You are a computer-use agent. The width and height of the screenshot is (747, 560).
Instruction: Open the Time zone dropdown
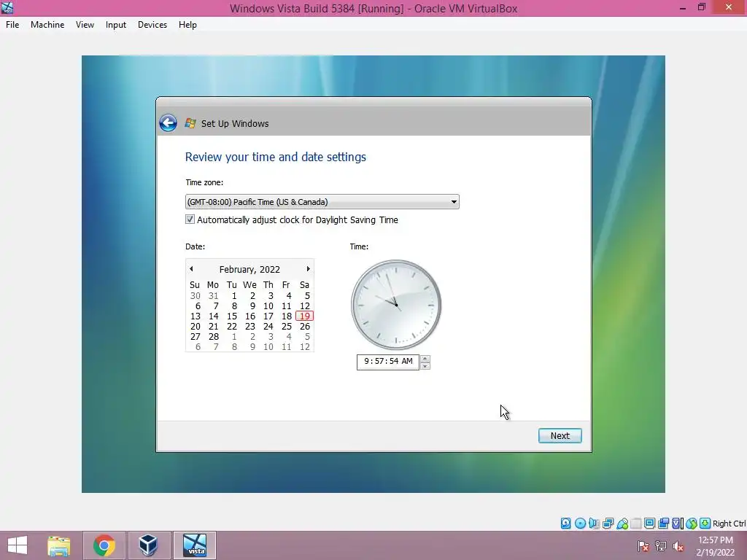coord(322,202)
